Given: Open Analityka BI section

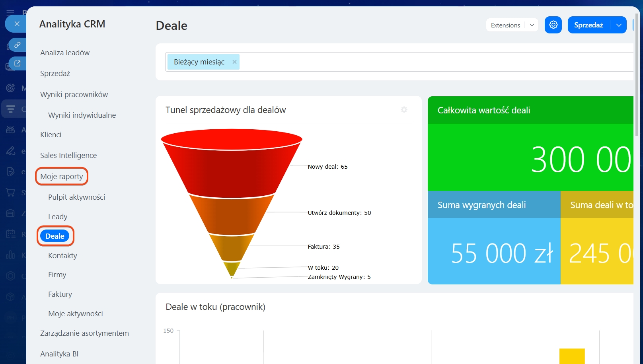Looking at the screenshot, I should point(59,354).
